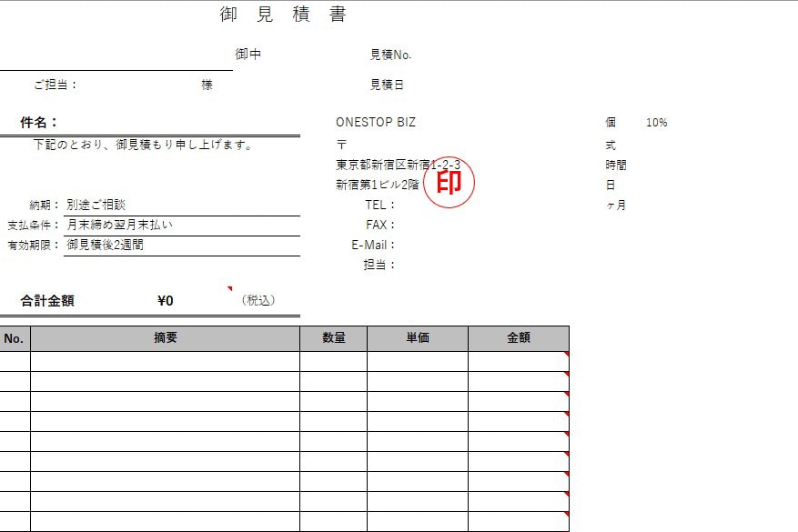The height and width of the screenshot is (532, 798).
Task: Select the 日 unit cell
Action: point(610,185)
